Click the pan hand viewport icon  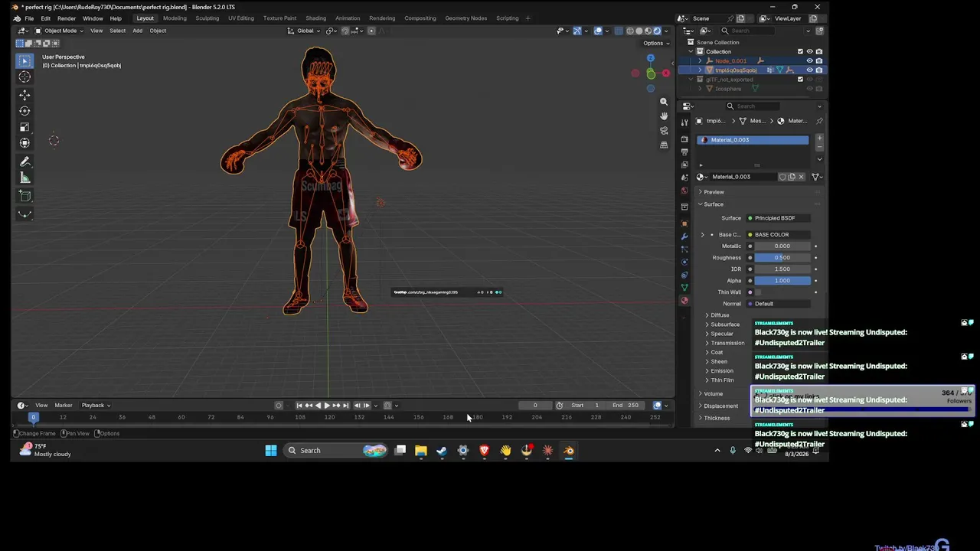(664, 116)
